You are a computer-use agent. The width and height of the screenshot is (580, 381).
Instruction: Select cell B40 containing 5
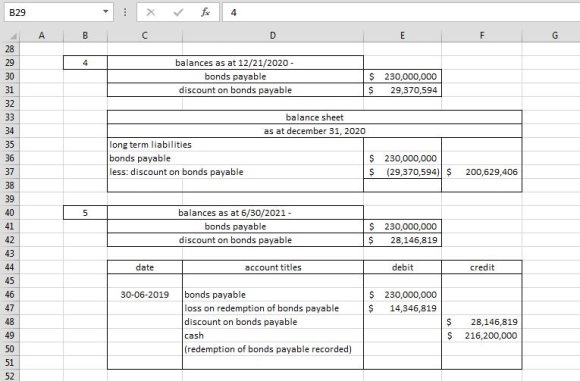click(x=85, y=213)
